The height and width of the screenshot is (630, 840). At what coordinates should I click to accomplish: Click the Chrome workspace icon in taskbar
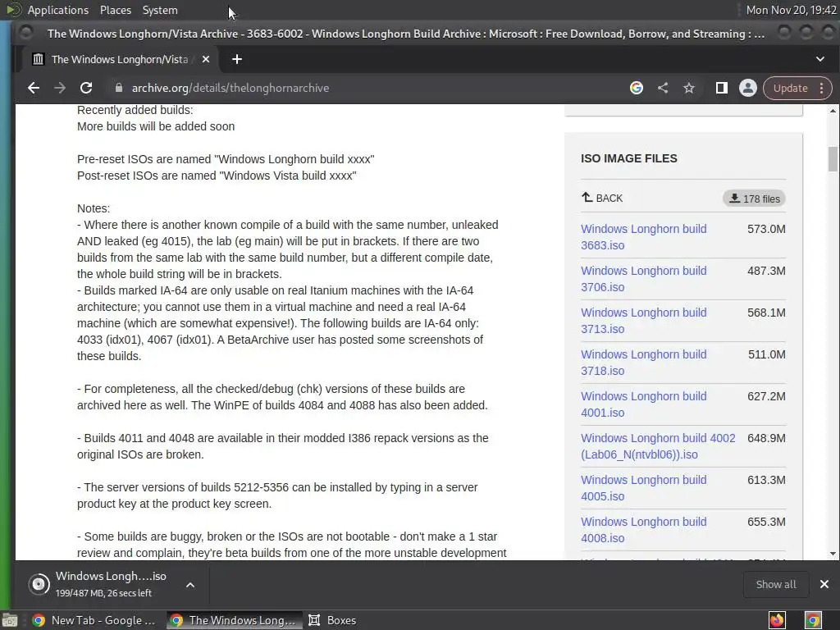coord(813,620)
